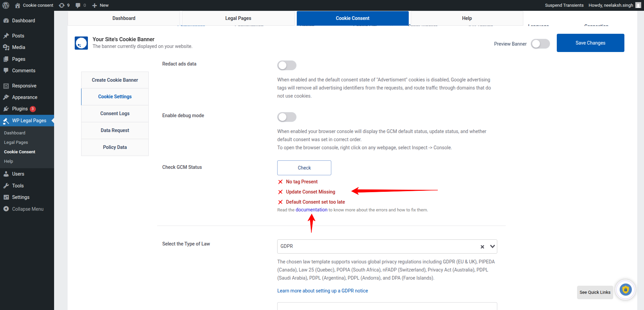This screenshot has height=310, width=644.
Task: Select the Appearance brush icon in sidebar
Action: point(7,97)
